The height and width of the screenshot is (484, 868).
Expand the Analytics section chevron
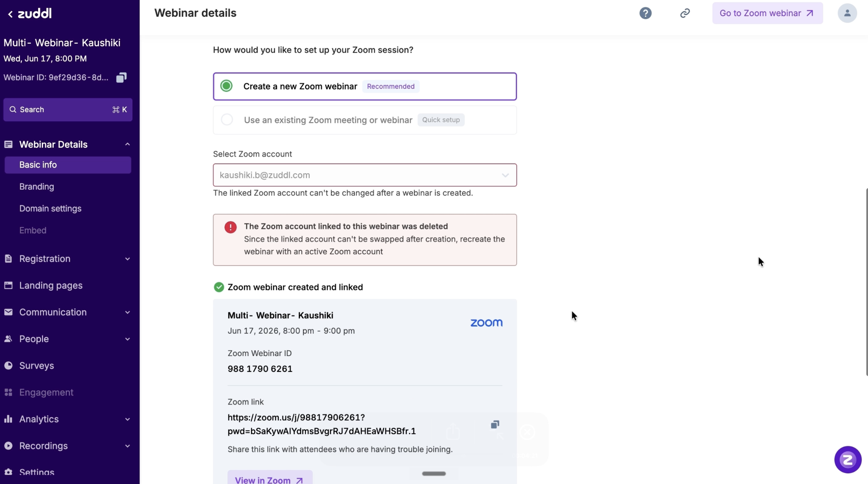pyautogui.click(x=127, y=419)
